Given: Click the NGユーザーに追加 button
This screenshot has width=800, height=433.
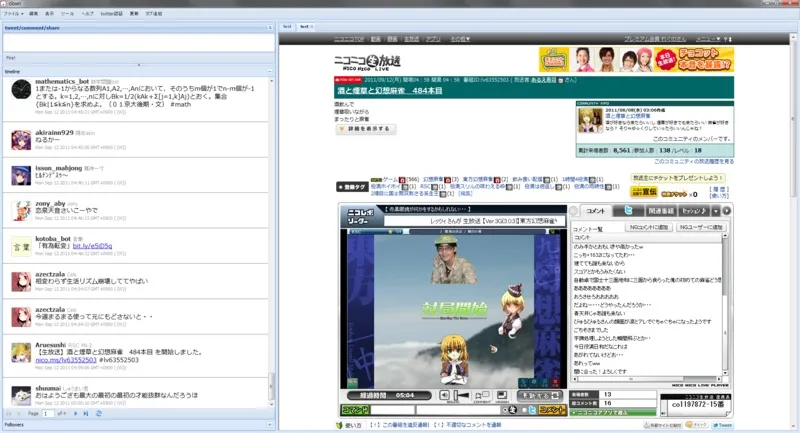Looking at the screenshot, I should pyautogui.click(x=704, y=229).
